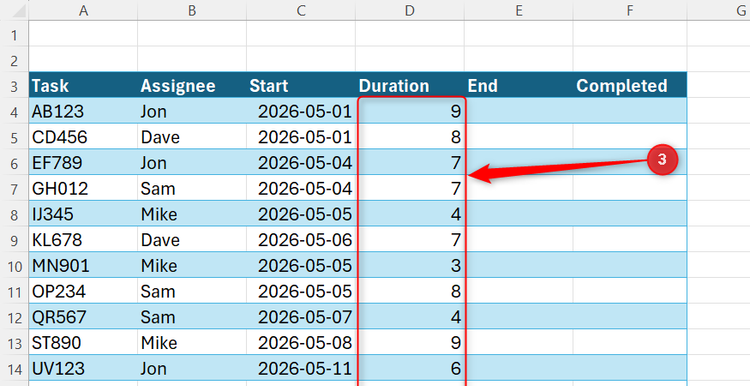The image size is (750, 386).
Task: Click the Select All corner triangle
Action: click(19, 11)
